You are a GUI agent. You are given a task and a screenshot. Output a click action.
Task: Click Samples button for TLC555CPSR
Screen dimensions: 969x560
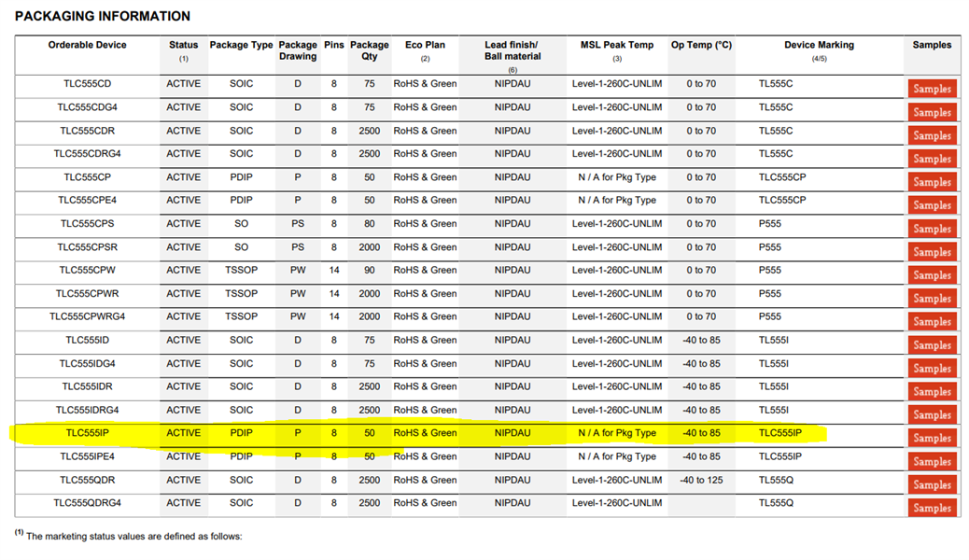932,252
